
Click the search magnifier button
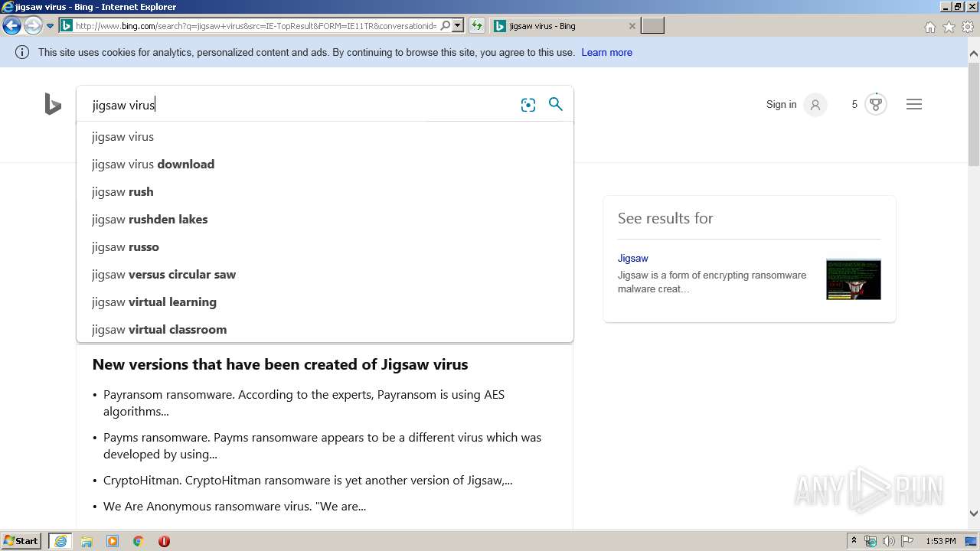556,104
